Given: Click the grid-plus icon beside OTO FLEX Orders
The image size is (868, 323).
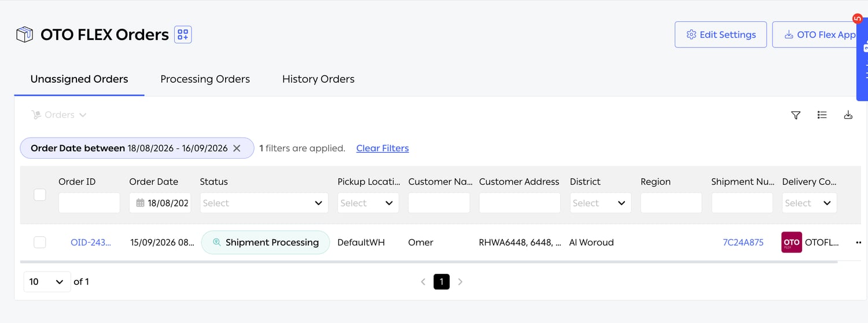Looking at the screenshot, I should (183, 35).
